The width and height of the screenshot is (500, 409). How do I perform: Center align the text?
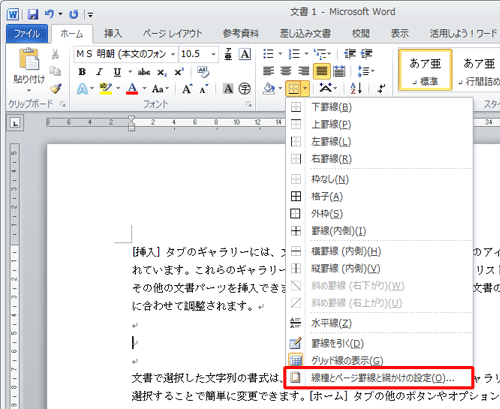point(286,71)
